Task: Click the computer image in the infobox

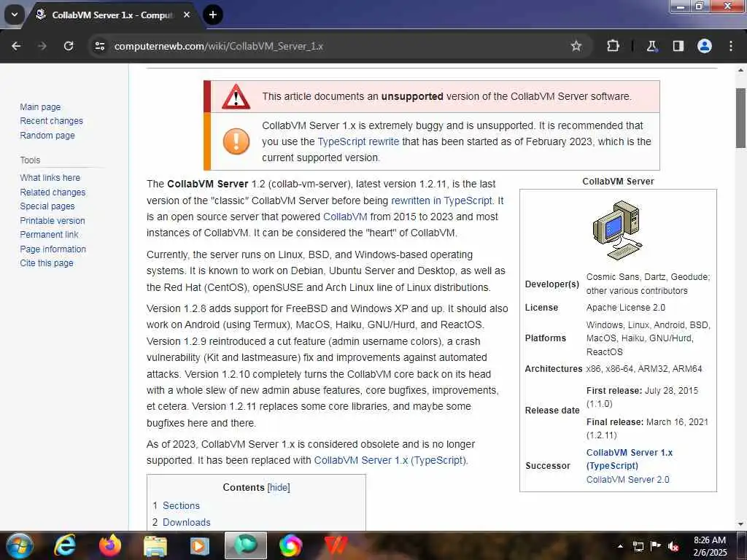Action: (x=618, y=230)
